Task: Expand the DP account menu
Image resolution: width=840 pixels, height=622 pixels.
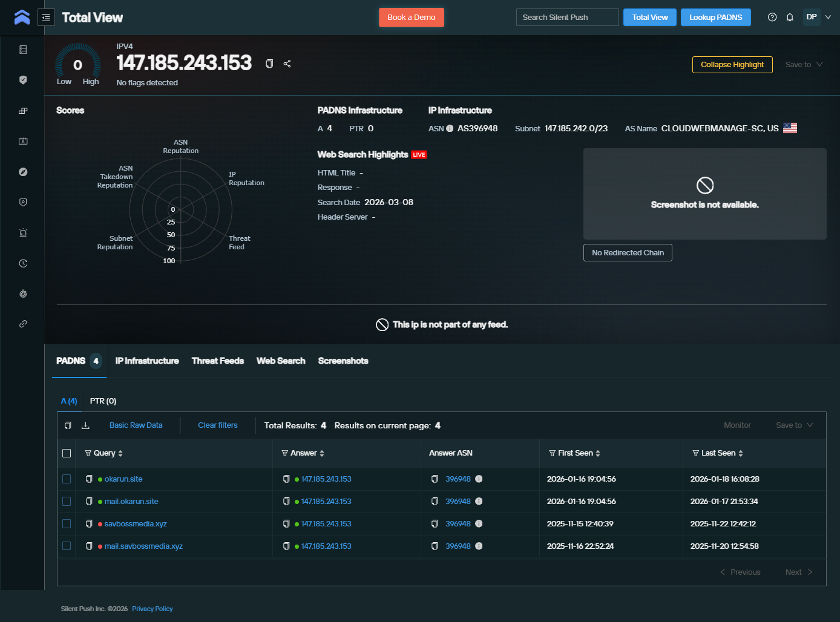Action: [x=818, y=17]
